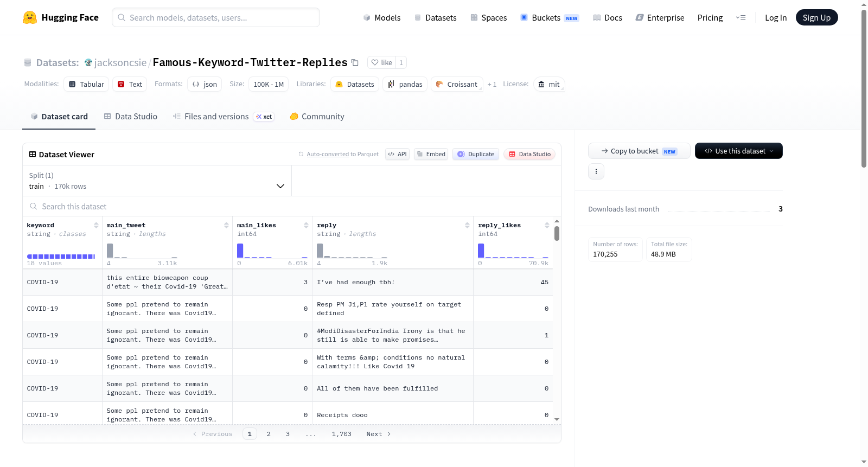Open the Use this dataset dropdown

click(738, 151)
